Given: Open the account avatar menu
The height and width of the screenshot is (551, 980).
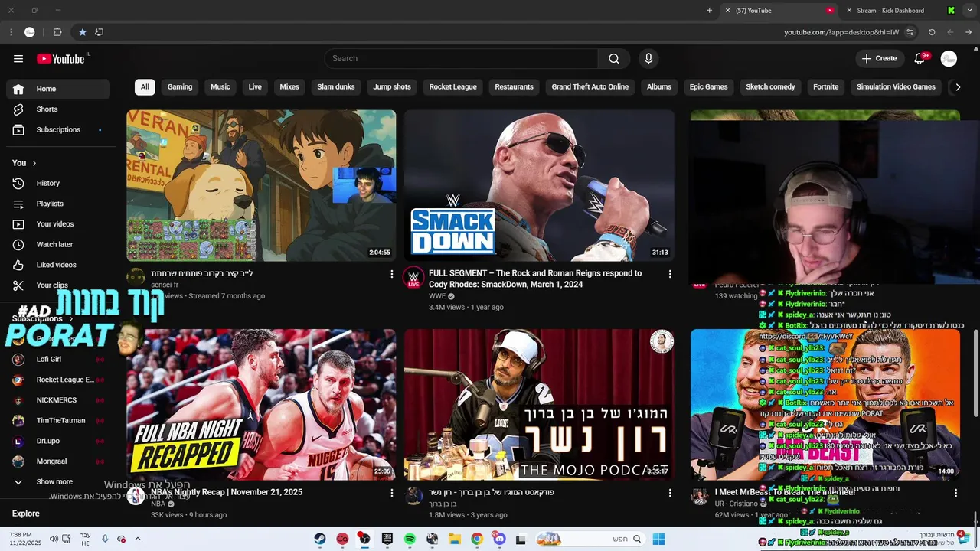Looking at the screenshot, I should point(949,59).
